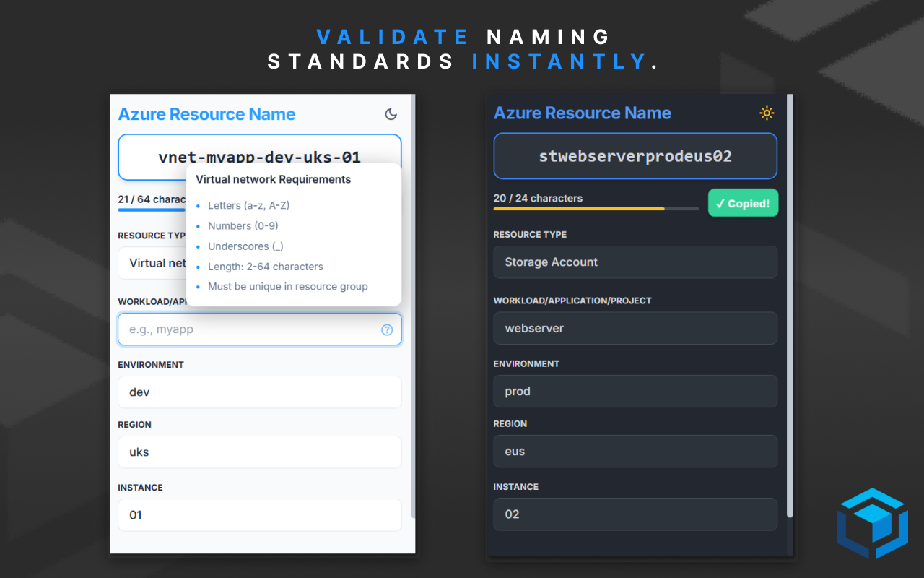Click the 02 instance field
This screenshot has height=578, width=924.
[x=635, y=514]
